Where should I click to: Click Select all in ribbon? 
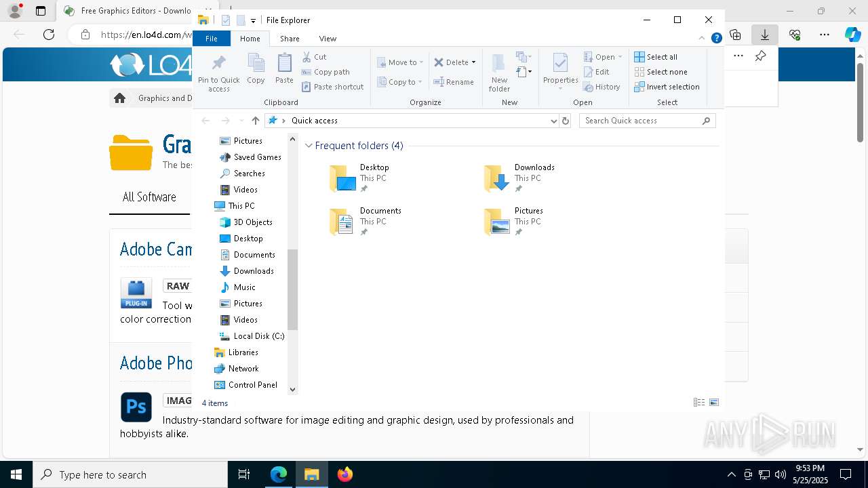[656, 57]
